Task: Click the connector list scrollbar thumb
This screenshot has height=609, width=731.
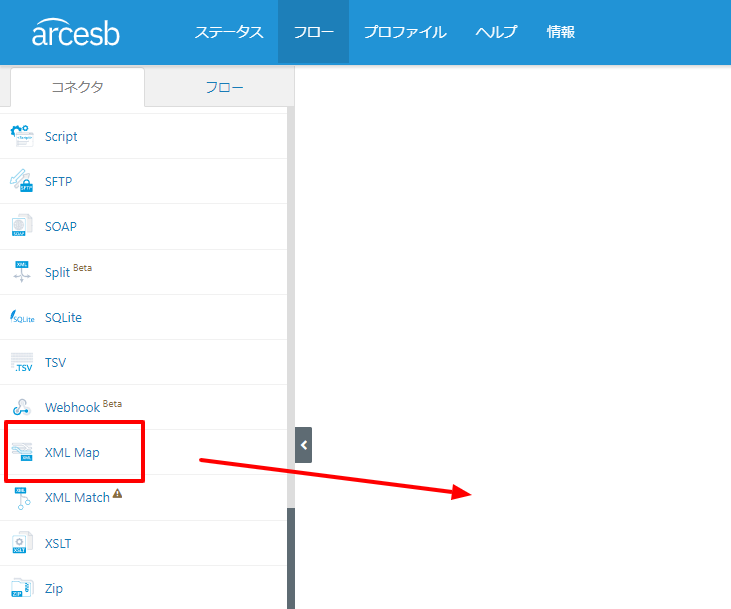Action: [291, 558]
